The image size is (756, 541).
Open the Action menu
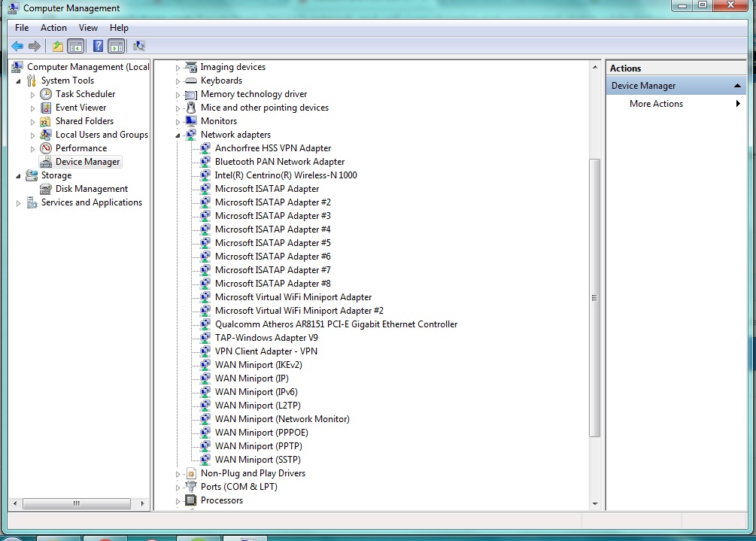tap(53, 28)
